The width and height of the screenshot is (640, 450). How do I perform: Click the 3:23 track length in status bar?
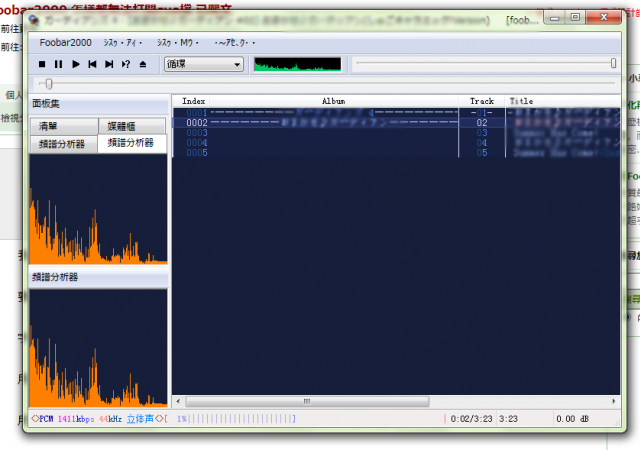point(508,419)
